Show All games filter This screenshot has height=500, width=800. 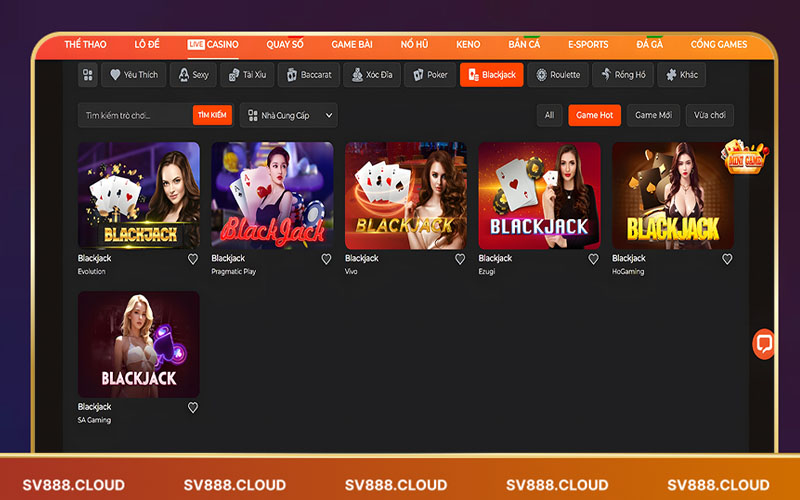[549, 115]
